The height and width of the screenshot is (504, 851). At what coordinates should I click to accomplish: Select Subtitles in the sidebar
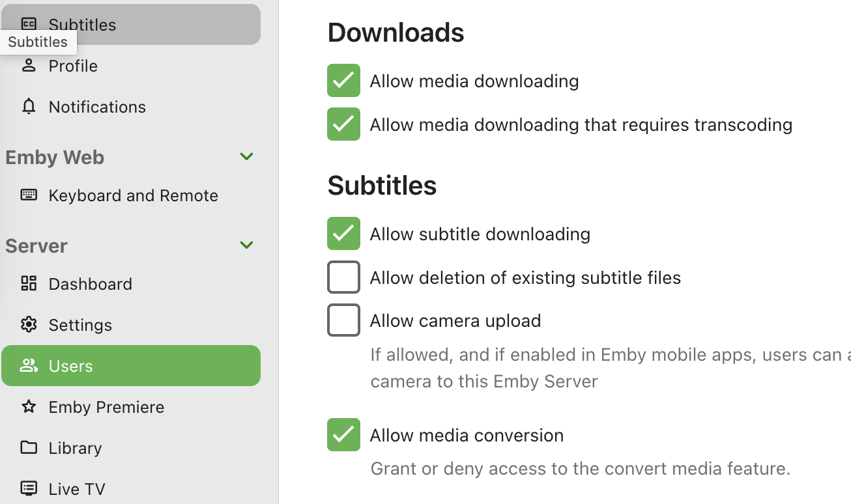coord(82,23)
